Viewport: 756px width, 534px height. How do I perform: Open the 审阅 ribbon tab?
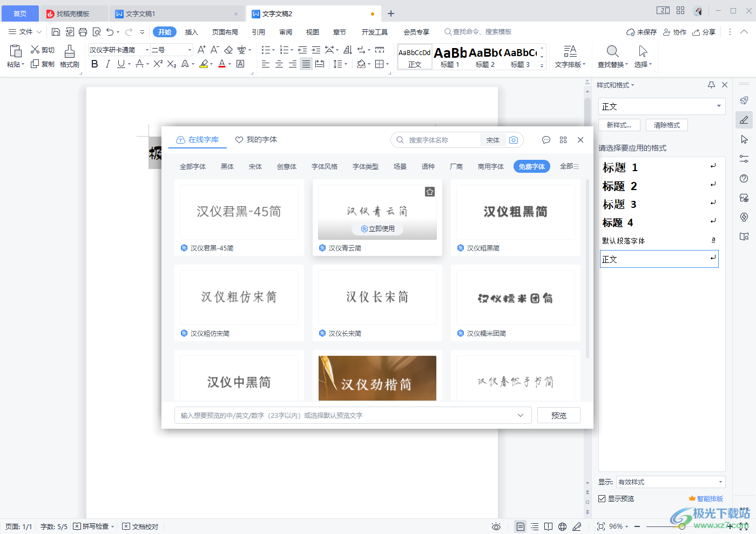(286, 32)
